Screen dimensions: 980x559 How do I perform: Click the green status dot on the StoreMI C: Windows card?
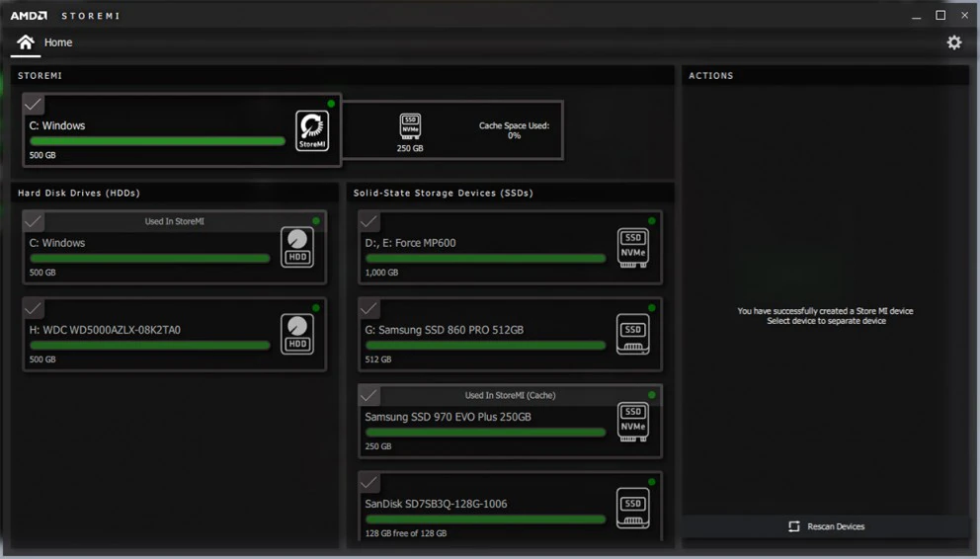point(331,104)
